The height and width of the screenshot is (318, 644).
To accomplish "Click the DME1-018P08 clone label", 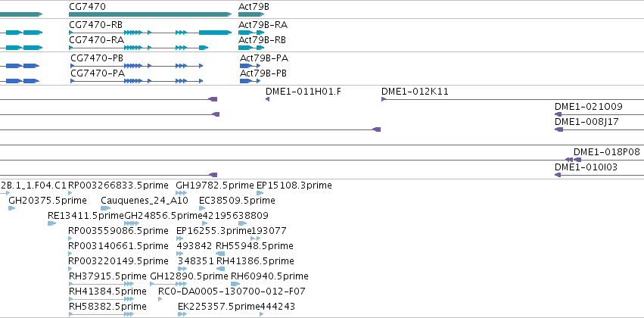I will tap(607, 152).
